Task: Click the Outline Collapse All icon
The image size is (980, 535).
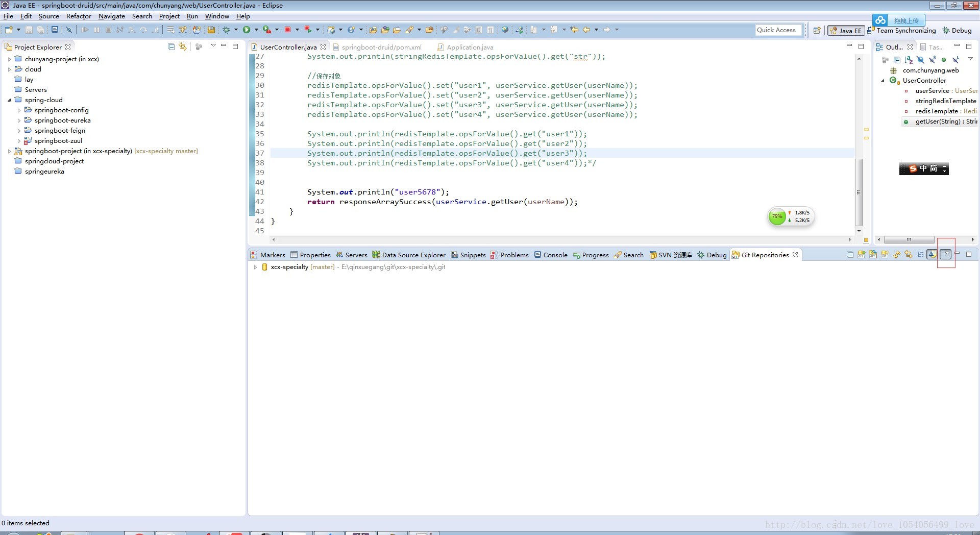Action: pyautogui.click(x=897, y=60)
